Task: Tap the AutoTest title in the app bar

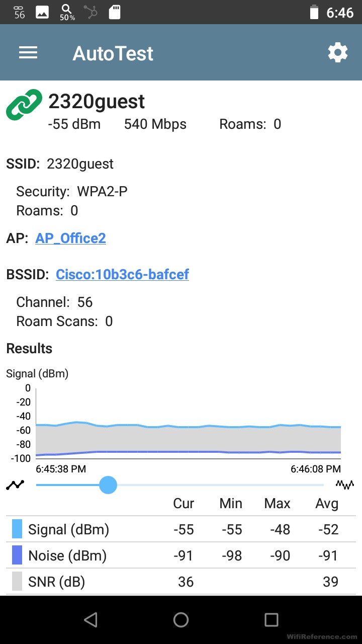Action: point(113,53)
